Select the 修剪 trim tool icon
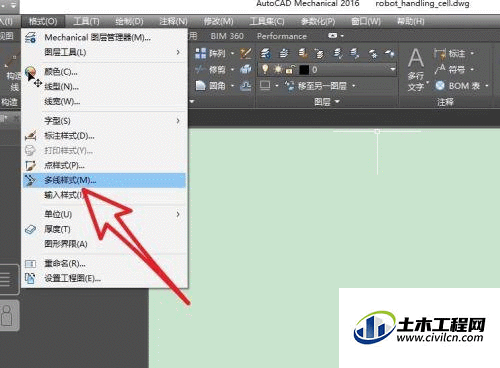 point(201,70)
